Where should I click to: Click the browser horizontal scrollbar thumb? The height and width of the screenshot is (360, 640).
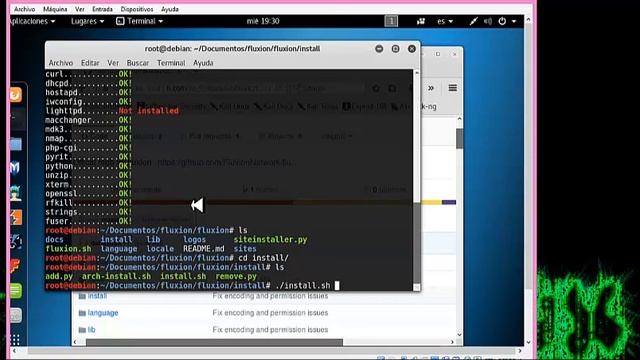coord(214,342)
